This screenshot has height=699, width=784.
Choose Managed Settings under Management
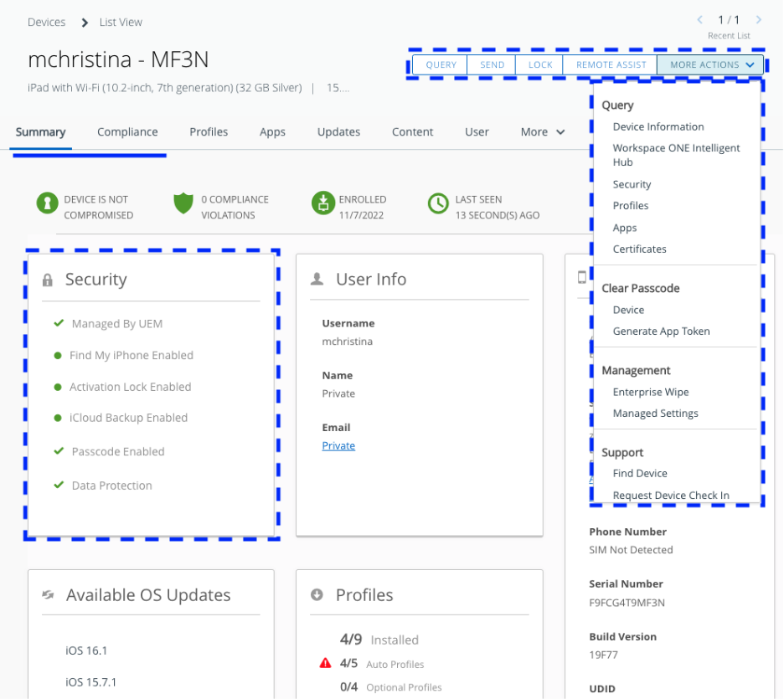656,414
